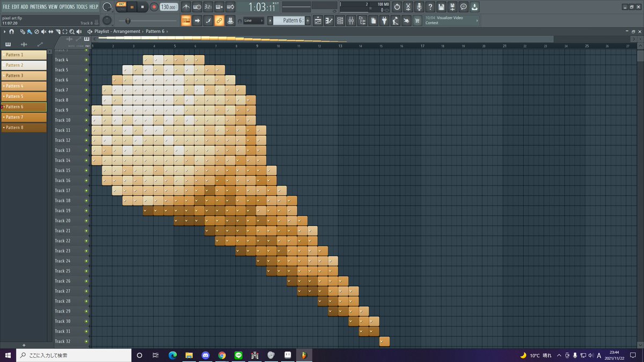Viewport: 644px width, 362px height.
Task: Click the Pattern 6 breadcrumb in Playlist title
Action: pos(155,32)
